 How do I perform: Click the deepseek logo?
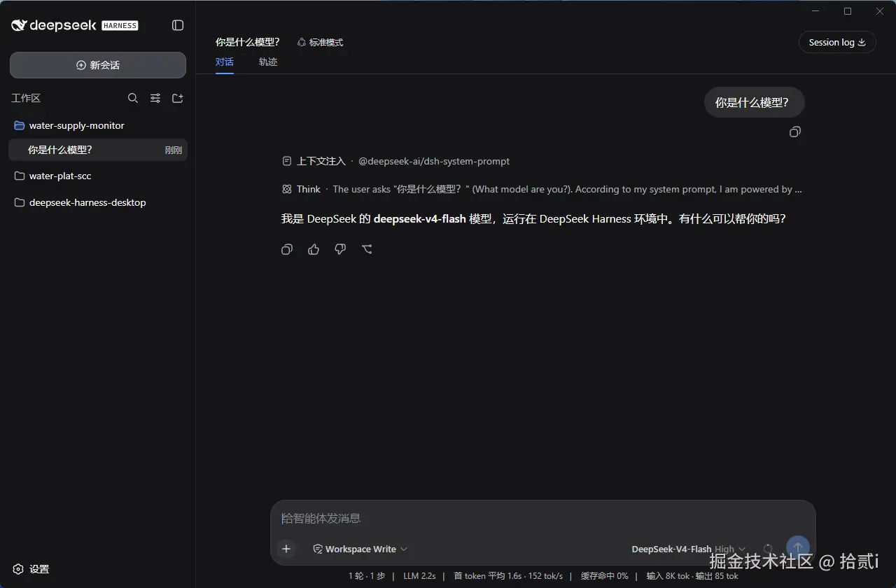click(54, 25)
